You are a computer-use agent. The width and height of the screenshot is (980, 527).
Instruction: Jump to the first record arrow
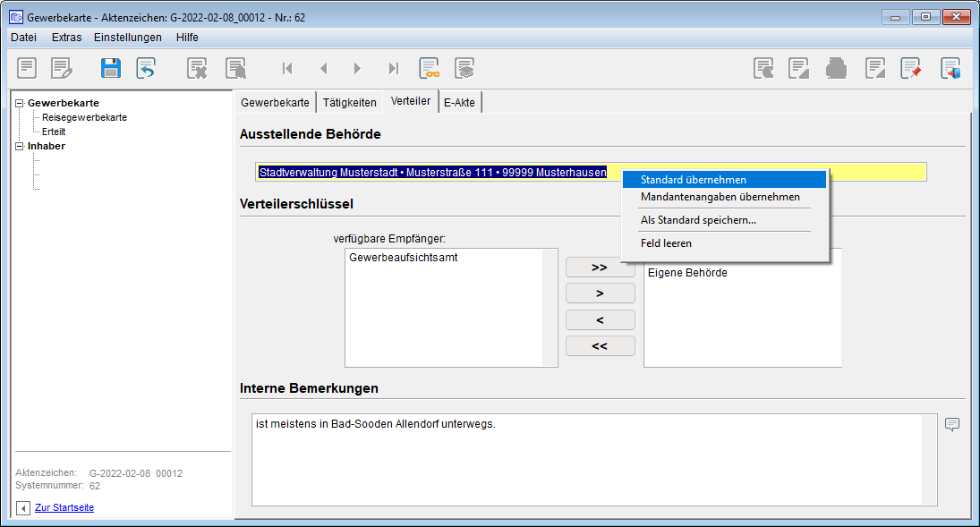[x=287, y=68]
